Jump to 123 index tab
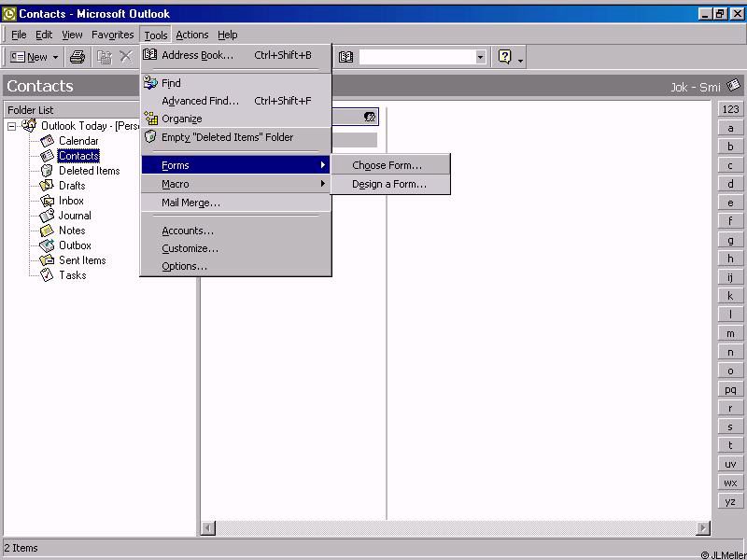The image size is (747, 560). tap(730, 109)
